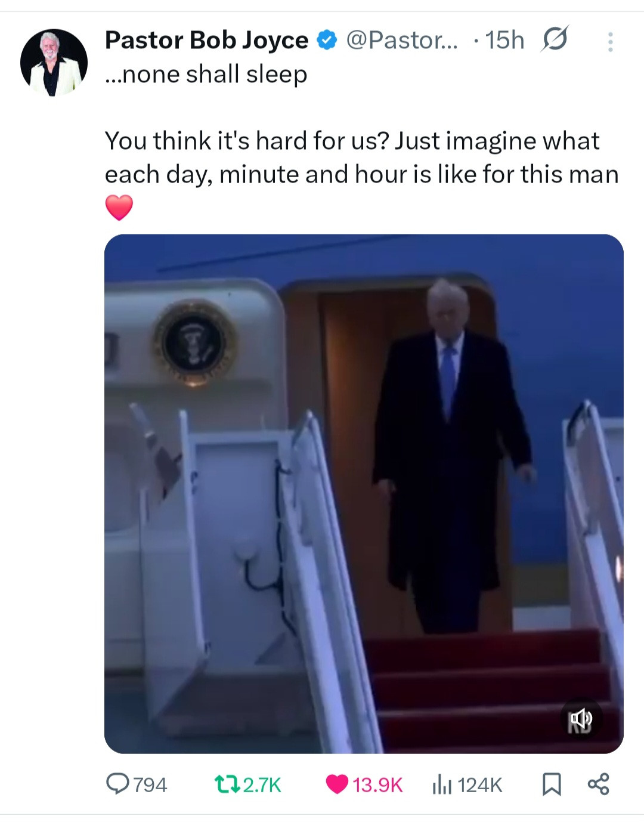Open the post text about 'this man'
This screenshot has width=644, height=822.
coord(361,157)
